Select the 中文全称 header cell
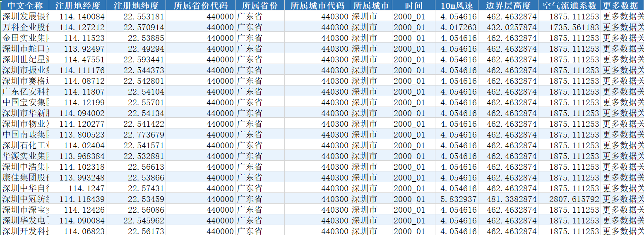The height and width of the screenshot is (235, 644). pyautogui.click(x=25, y=6)
